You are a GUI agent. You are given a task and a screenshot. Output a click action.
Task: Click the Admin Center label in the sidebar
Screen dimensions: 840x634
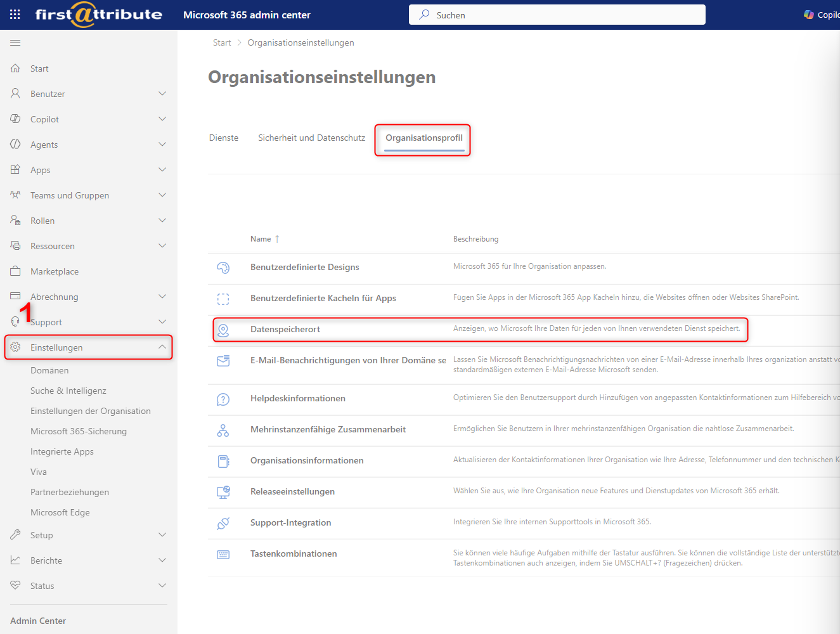coord(38,621)
